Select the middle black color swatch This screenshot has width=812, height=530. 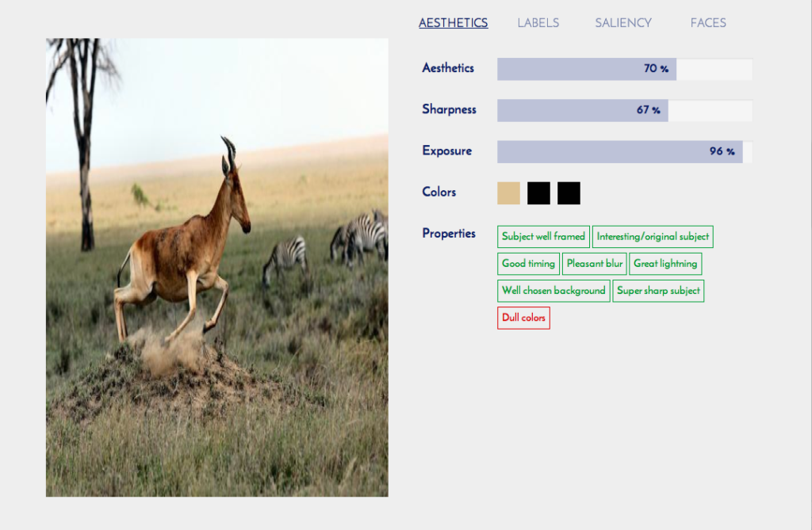(x=538, y=193)
